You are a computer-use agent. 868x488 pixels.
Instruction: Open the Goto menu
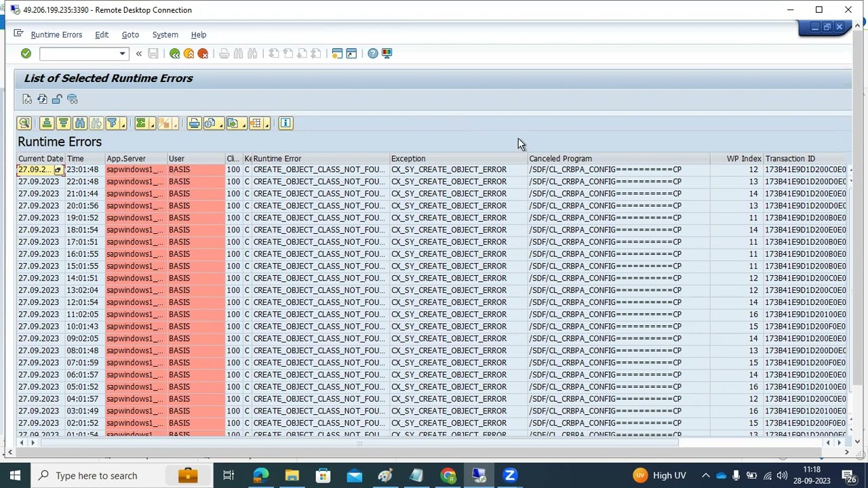pos(130,35)
